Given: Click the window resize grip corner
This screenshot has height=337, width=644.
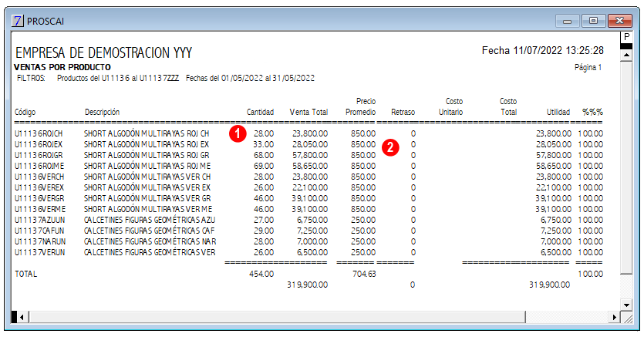Looking at the screenshot, I should (626, 317).
